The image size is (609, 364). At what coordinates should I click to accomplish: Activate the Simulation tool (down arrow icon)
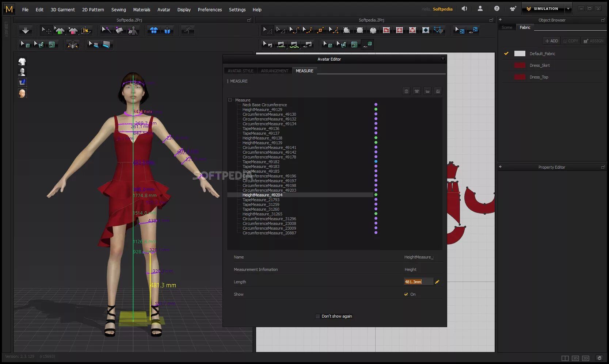[25, 30]
